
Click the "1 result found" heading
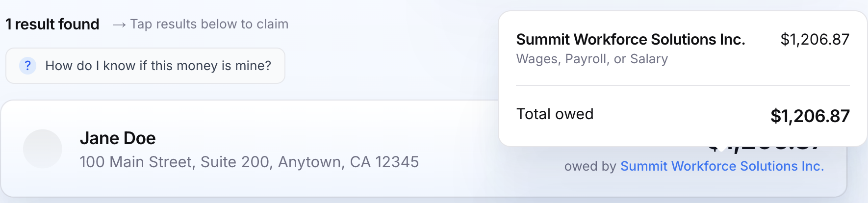(x=52, y=24)
